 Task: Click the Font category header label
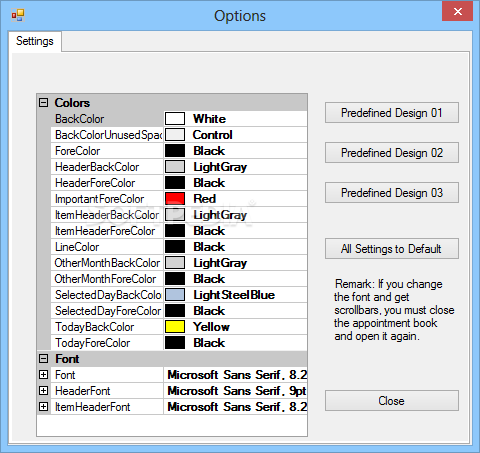[x=67, y=359]
